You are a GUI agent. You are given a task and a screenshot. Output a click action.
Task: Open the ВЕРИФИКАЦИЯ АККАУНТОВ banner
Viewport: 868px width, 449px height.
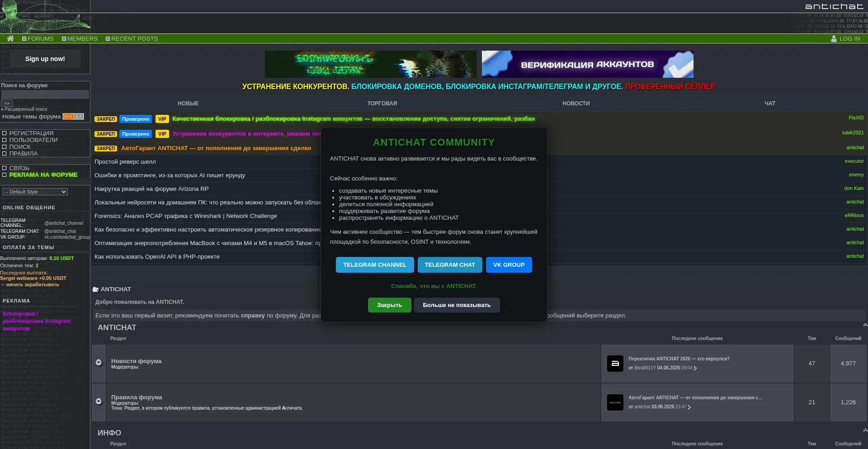[x=587, y=64]
